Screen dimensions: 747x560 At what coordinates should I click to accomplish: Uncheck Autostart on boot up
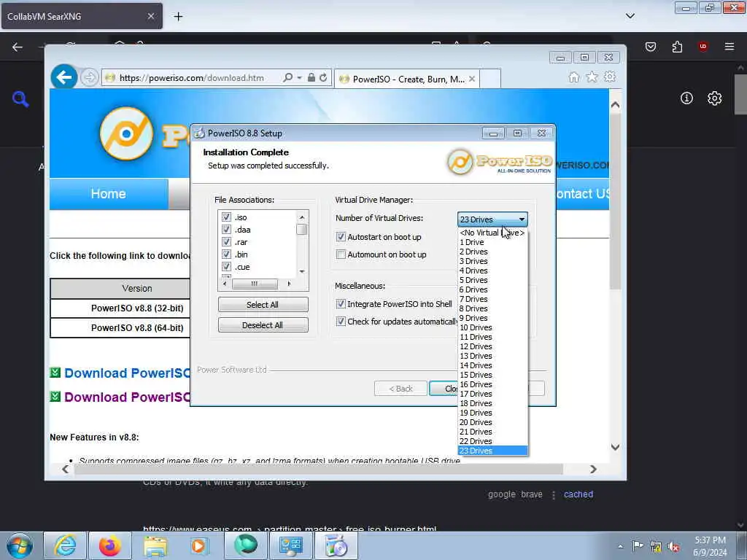tap(341, 237)
